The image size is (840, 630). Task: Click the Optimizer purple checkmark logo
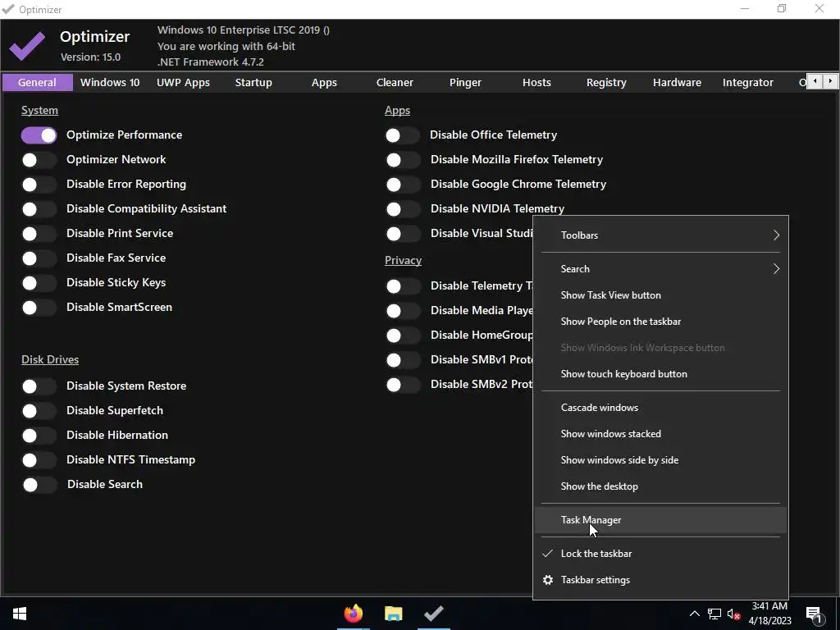tap(27, 46)
